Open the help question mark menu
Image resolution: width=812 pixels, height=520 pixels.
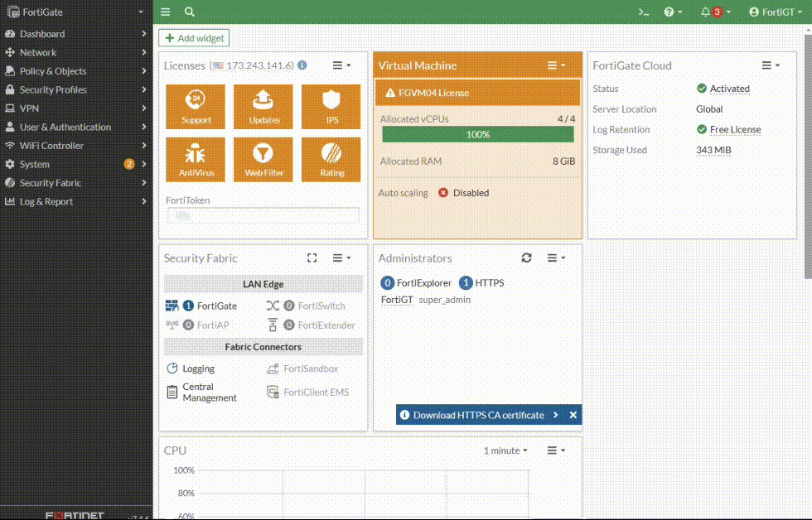(x=673, y=12)
